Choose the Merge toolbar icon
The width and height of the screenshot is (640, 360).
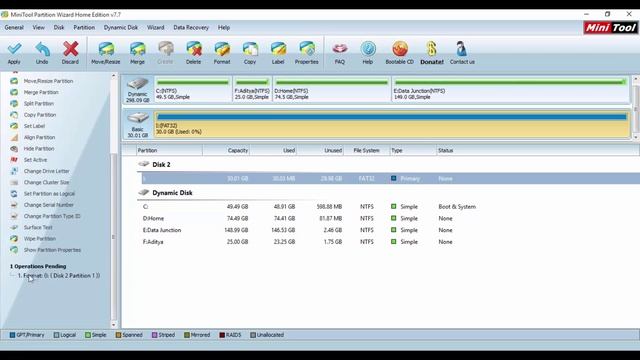pyautogui.click(x=138, y=49)
